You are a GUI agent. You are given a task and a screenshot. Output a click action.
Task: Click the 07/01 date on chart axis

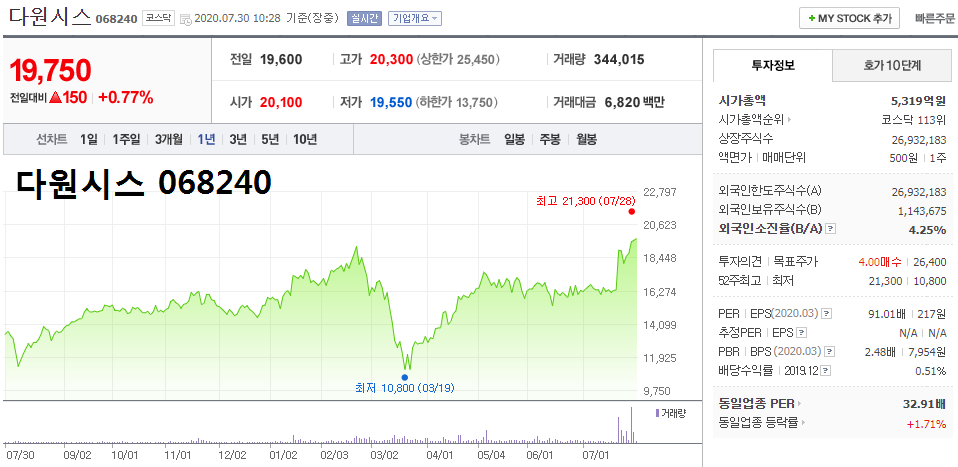[x=596, y=455]
